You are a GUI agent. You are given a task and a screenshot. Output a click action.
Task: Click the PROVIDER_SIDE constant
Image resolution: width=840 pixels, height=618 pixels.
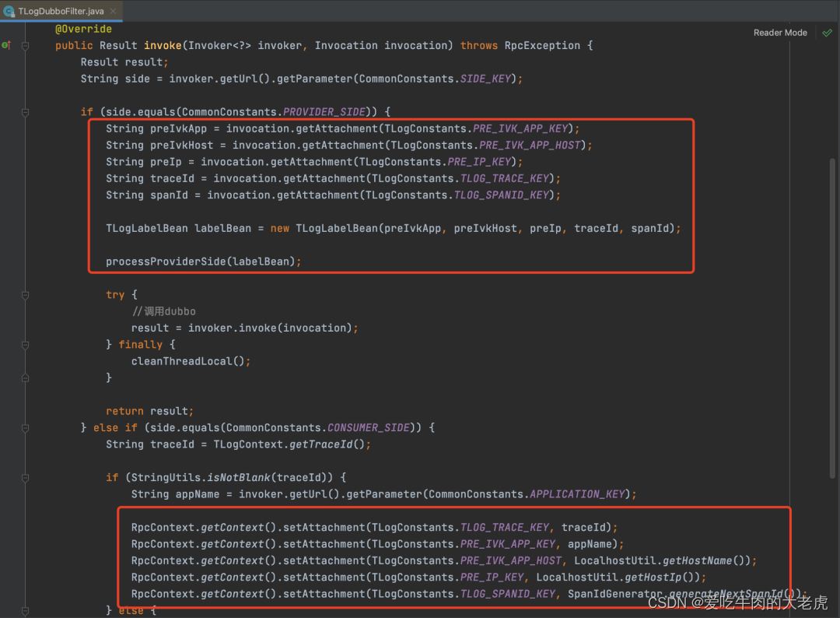coord(324,112)
